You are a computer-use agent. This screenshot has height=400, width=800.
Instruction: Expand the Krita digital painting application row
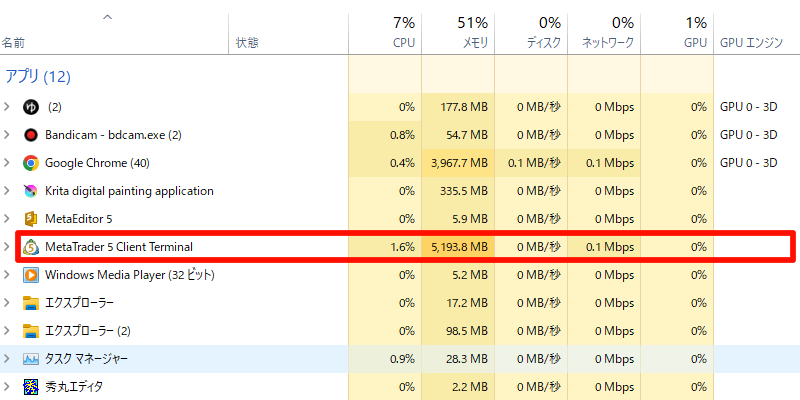[7, 191]
